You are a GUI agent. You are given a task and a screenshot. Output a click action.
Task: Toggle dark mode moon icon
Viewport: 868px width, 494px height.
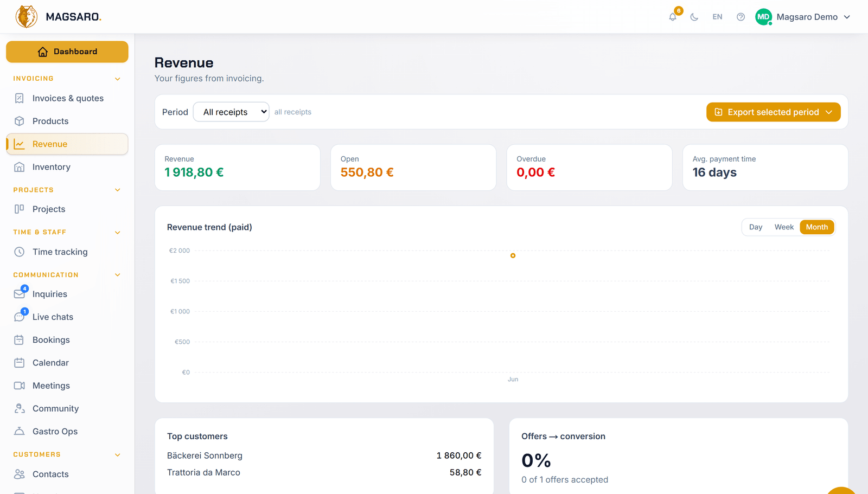[x=694, y=17]
